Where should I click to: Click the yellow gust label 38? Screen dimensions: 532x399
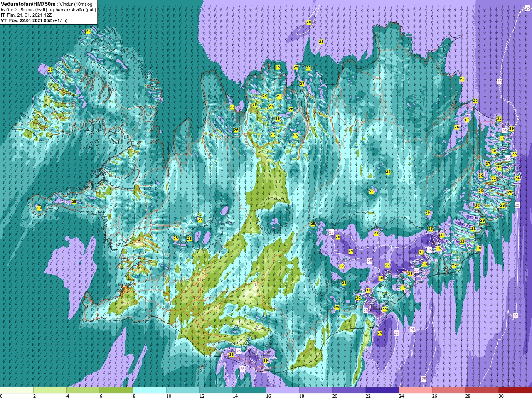[410, 273]
